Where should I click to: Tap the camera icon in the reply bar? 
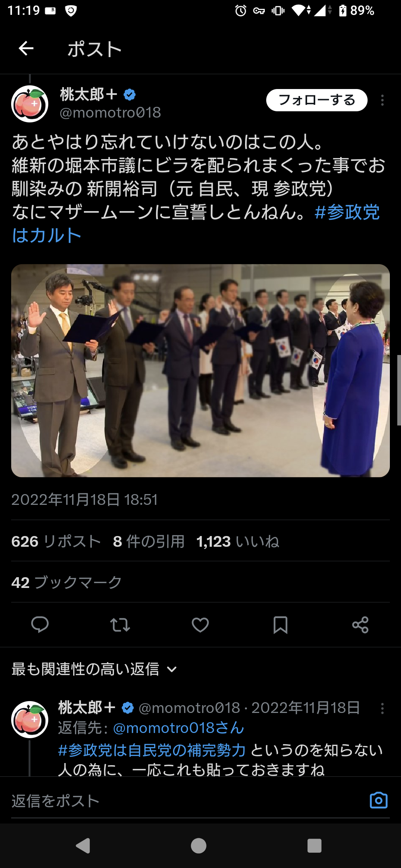[379, 800]
